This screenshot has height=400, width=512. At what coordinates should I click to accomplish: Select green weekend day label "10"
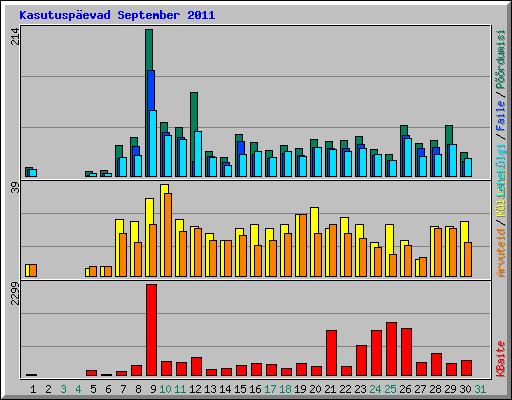tap(165, 389)
